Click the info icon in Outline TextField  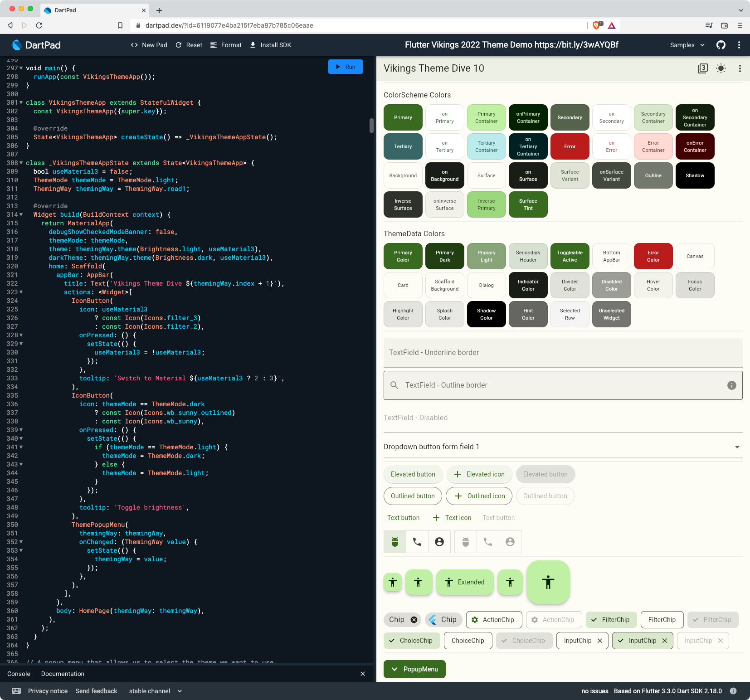pyautogui.click(x=731, y=385)
